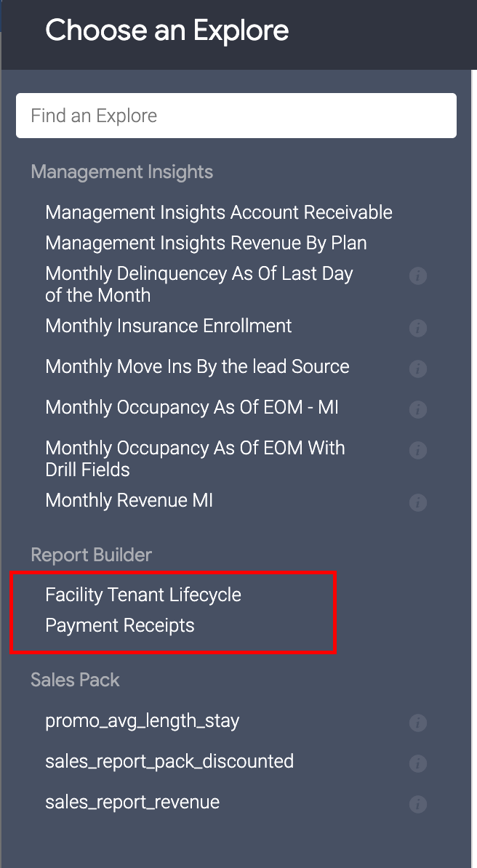The image size is (477, 868).
Task: Show info for sales_report_pack_discounted
Action: (x=417, y=764)
